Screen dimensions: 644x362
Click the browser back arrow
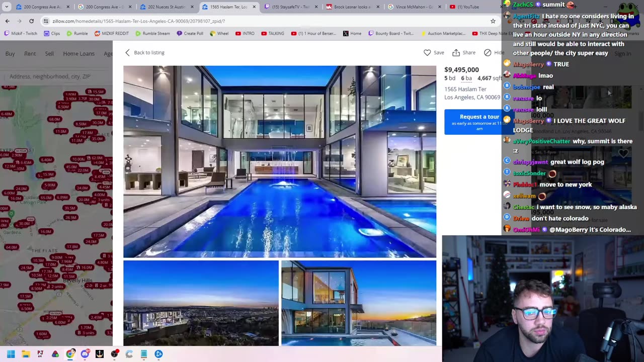click(x=7, y=21)
